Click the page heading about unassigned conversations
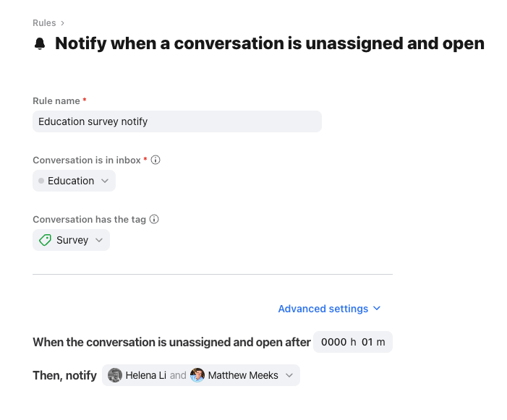This screenshot has width=507, height=420. click(x=269, y=43)
